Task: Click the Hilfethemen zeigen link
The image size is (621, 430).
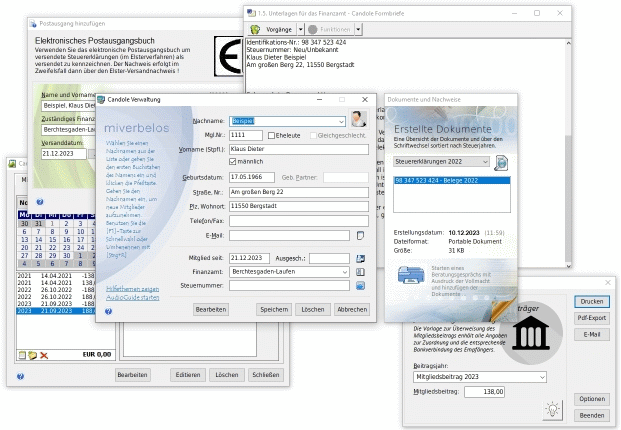Action: point(132,287)
